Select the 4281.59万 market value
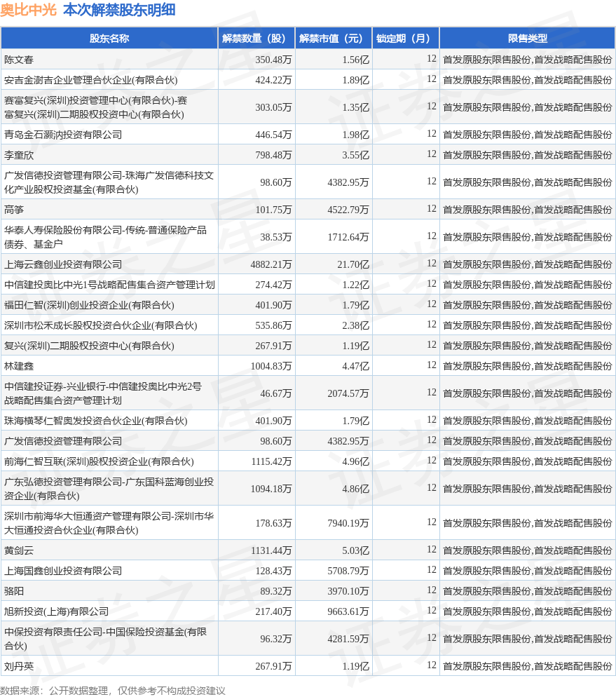The image size is (616, 697). pyautogui.click(x=348, y=640)
